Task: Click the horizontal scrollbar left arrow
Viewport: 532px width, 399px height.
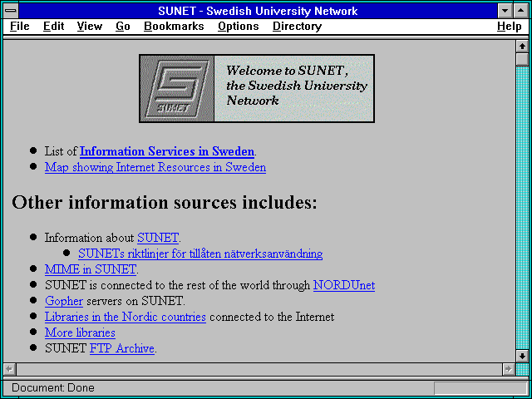Action: coord(10,369)
